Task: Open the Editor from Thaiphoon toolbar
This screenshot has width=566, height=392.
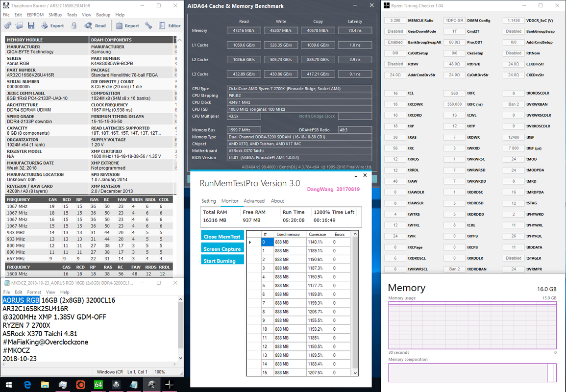Action: 170,25
